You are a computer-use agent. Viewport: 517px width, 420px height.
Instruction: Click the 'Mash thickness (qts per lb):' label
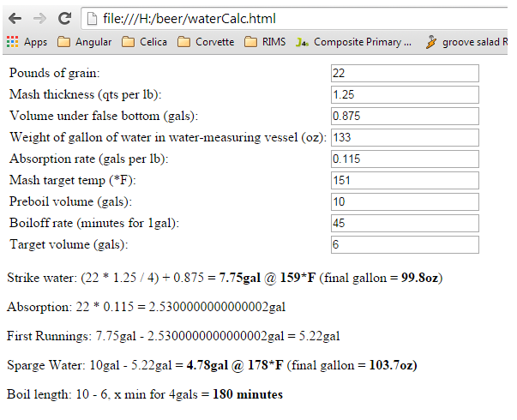click(86, 94)
